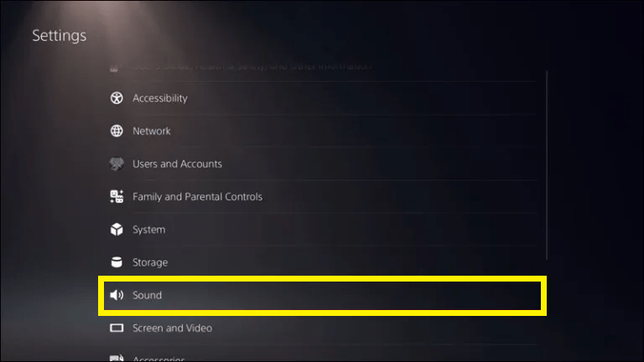Select the highlighted Sound option
This screenshot has width=644, height=362.
coord(322,296)
